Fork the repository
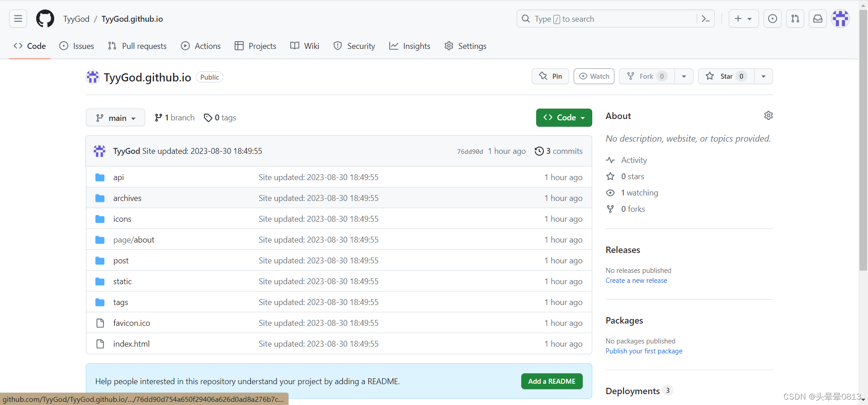The width and height of the screenshot is (868, 405). click(646, 76)
